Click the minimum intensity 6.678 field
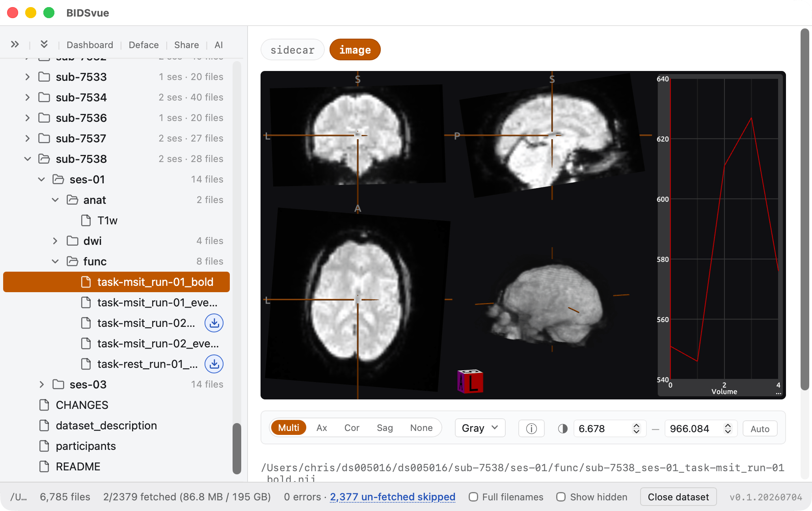 pos(609,429)
